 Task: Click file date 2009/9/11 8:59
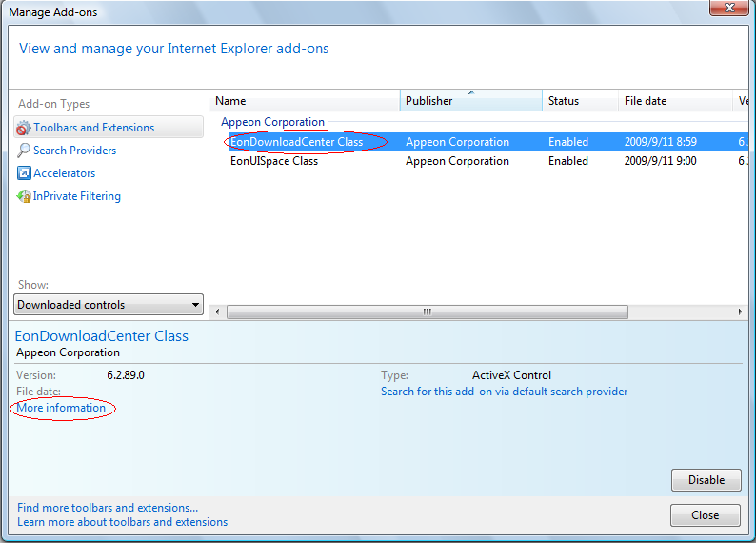(x=660, y=142)
